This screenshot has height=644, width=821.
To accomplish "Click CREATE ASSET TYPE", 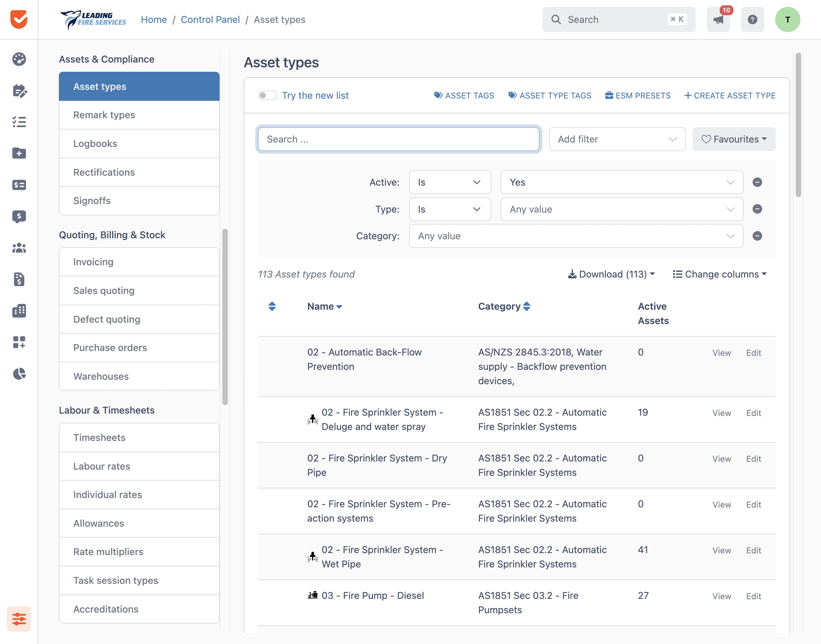I will tap(730, 95).
